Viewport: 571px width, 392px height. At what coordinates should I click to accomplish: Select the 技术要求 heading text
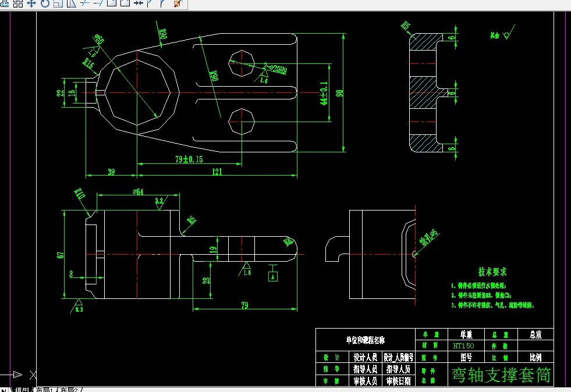(492, 272)
